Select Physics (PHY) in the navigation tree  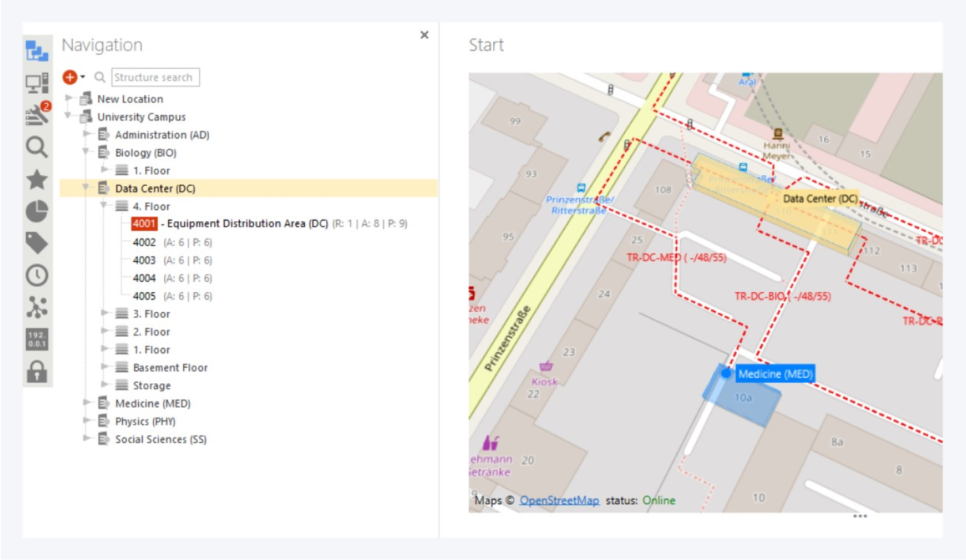(x=145, y=421)
